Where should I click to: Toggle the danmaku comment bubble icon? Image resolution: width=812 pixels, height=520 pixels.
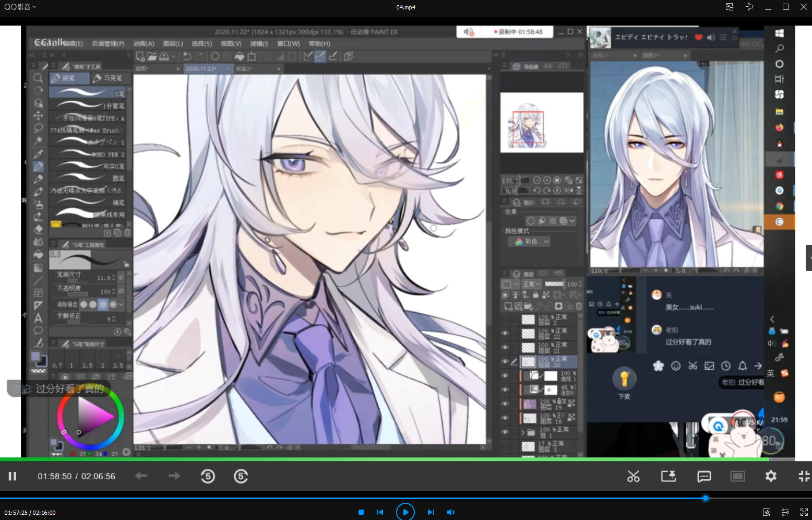coord(704,476)
